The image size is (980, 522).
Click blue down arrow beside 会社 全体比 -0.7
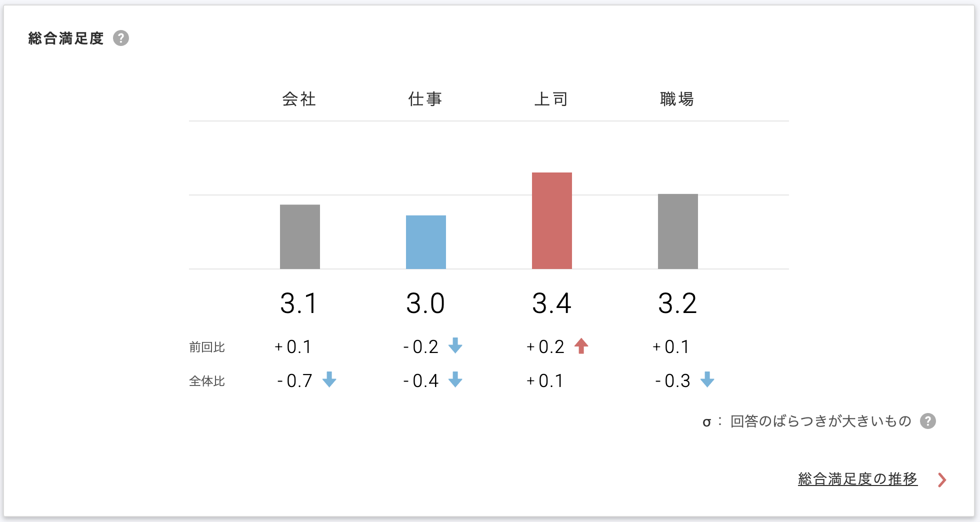[x=329, y=380]
